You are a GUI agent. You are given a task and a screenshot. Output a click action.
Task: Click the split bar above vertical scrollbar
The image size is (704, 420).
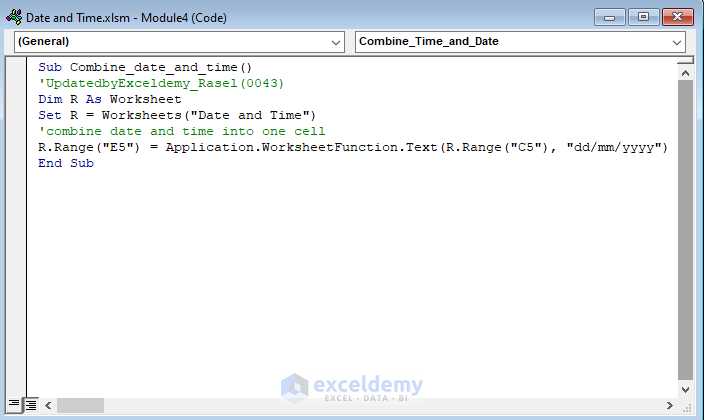685,61
